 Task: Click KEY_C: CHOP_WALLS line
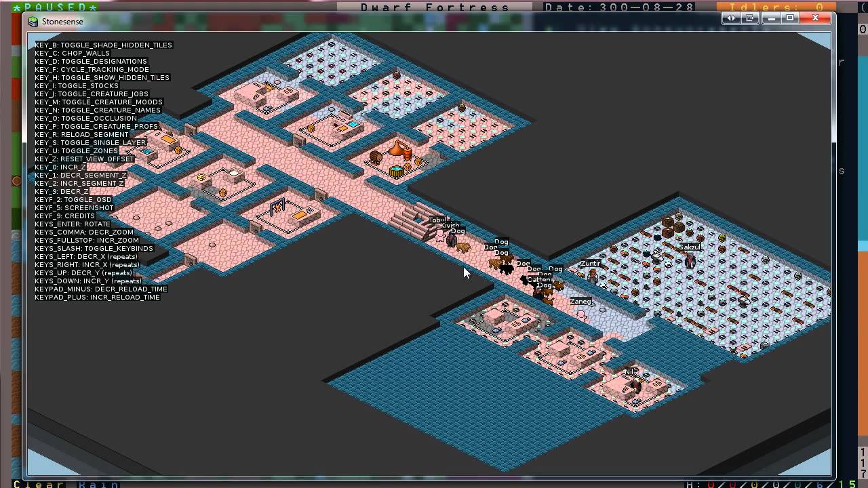coord(72,53)
